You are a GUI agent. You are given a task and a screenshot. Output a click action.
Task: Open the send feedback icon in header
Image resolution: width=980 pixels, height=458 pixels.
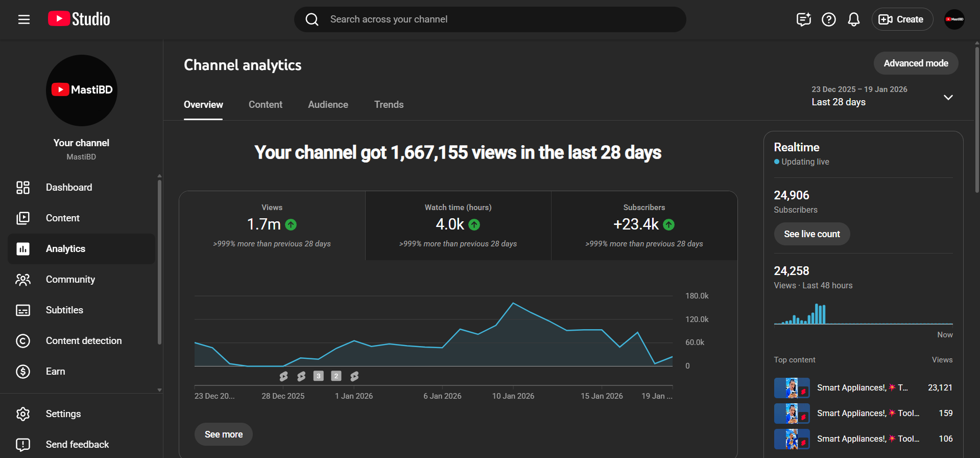803,19
